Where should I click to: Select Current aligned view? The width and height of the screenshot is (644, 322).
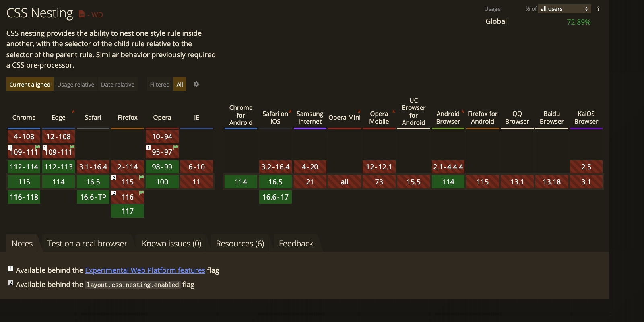coord(30,84)
